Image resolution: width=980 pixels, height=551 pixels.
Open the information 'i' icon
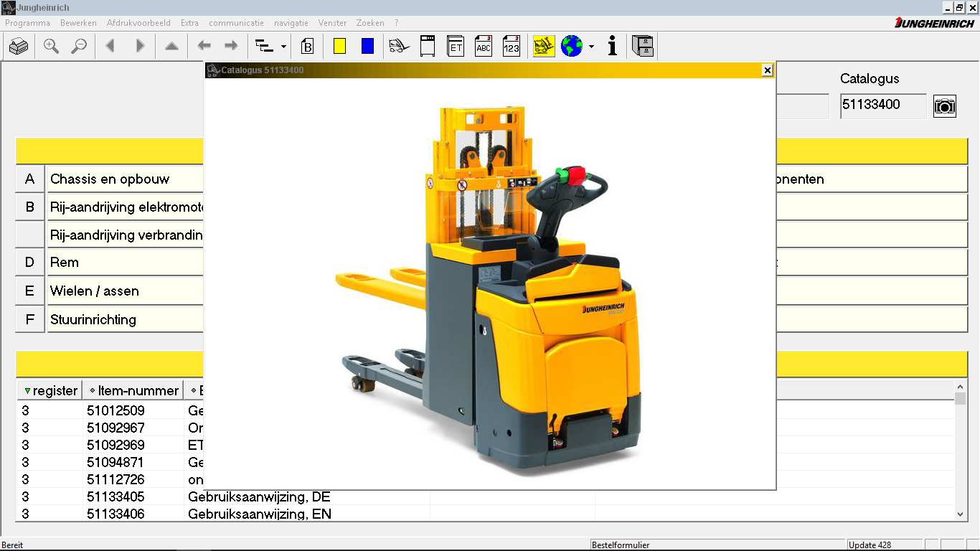click(x=612, y=47)
